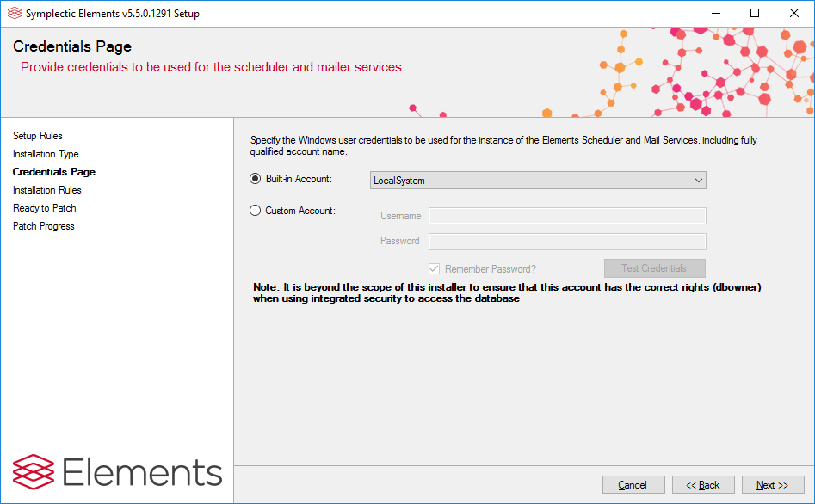Maximize the setup window
The width and height of the screenshot is (815, 504).
pyautogui.click(x=755, y=14)
